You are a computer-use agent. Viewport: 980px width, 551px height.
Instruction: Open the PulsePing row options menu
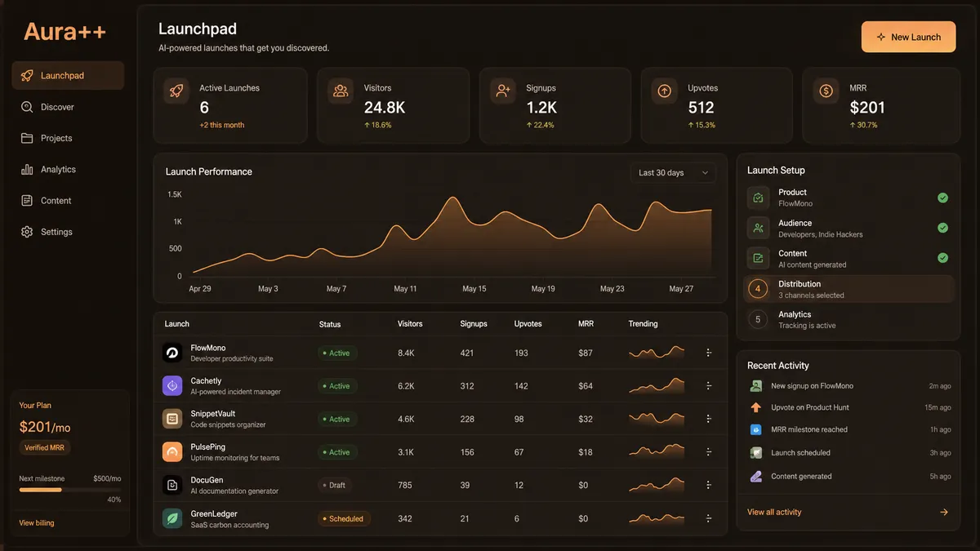(708, 452)
